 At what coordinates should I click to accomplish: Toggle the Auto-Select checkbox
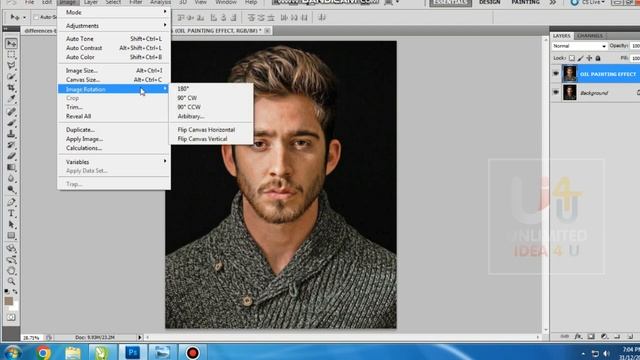[x=36, y=17]
